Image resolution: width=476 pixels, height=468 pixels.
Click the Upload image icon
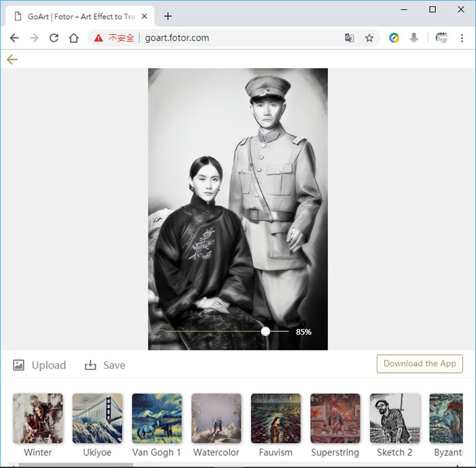(18, 365)
